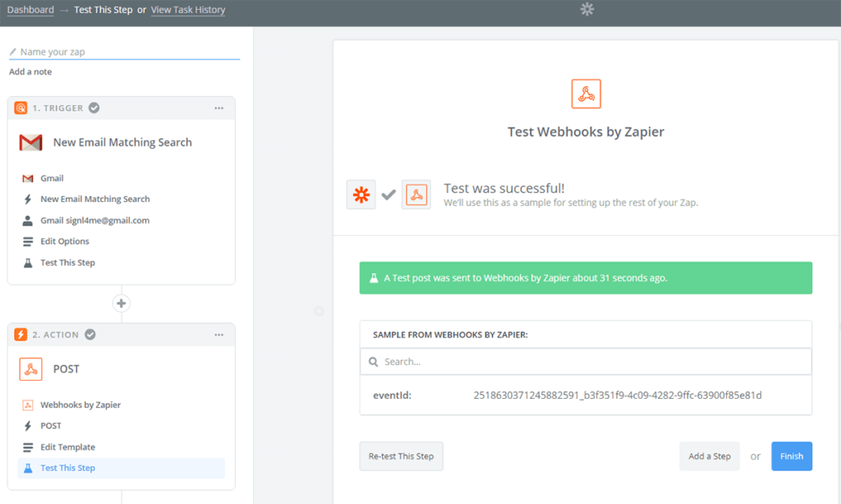Add a step between trigger and action

[122, 304]
